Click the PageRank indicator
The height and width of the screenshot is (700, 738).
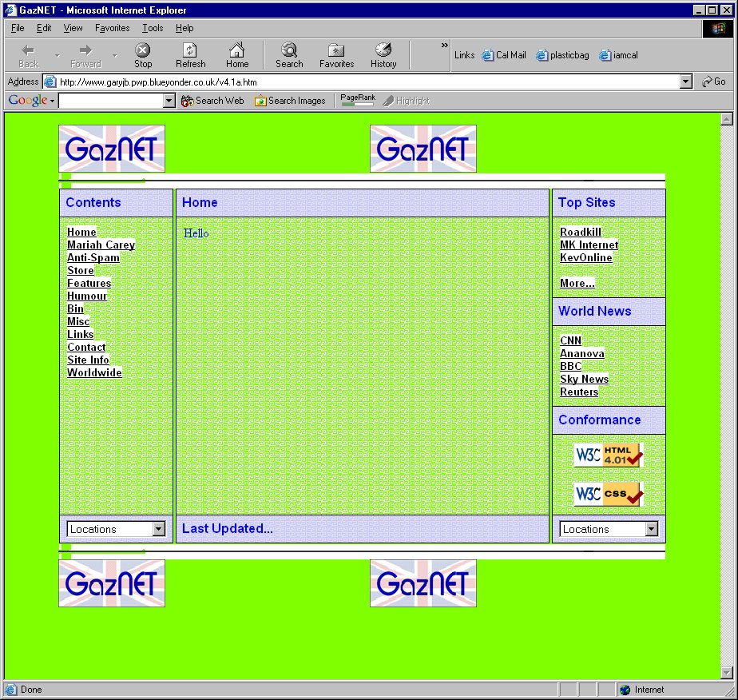[358, 100]
